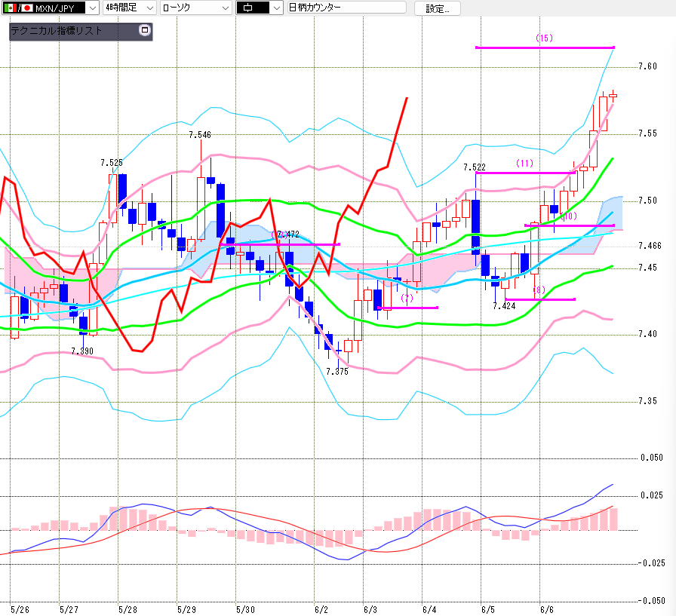
Task: Click the 7.60 price axis label
Action: (x=647, y=66)
